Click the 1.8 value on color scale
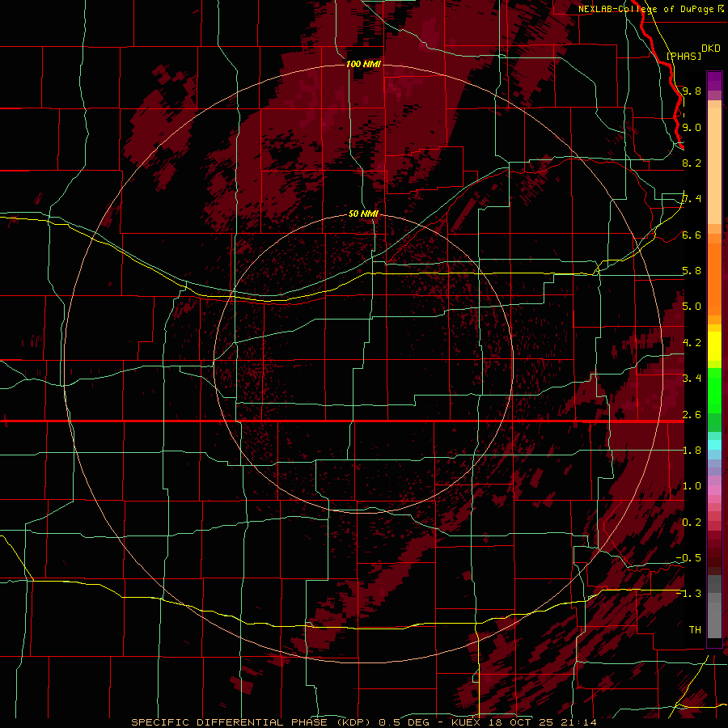The image size is (728, 728). [692, 451]
